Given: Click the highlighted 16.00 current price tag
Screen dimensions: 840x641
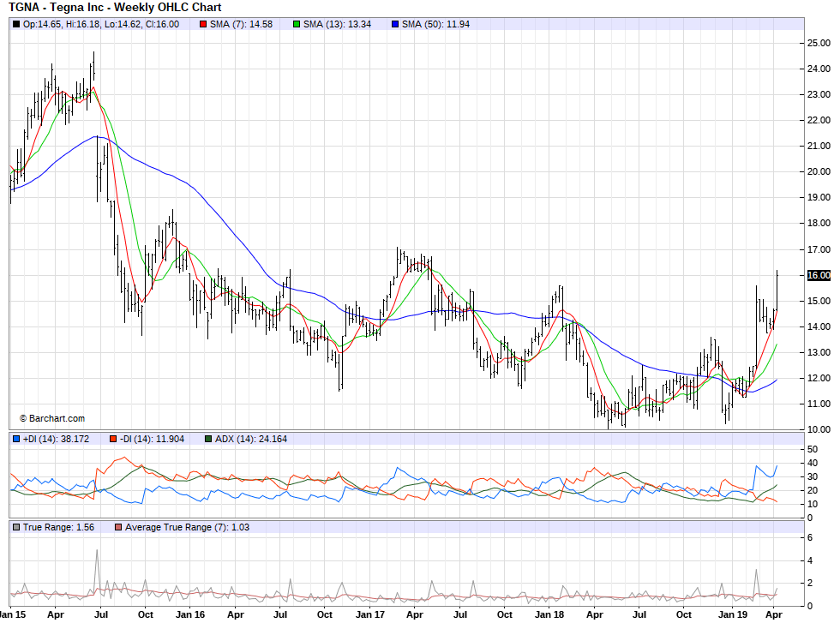Looking at the screenshot, I should pyautogui.click(x=819, y=275).
